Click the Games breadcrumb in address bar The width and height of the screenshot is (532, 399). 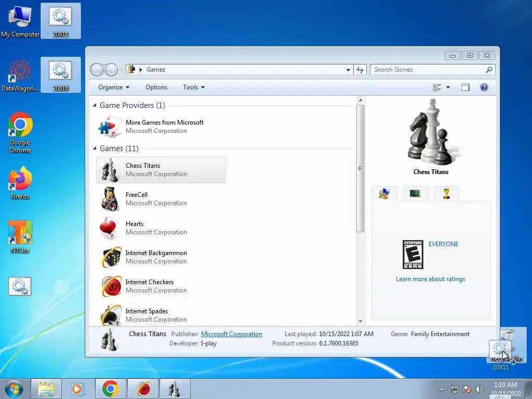(156, 70)
